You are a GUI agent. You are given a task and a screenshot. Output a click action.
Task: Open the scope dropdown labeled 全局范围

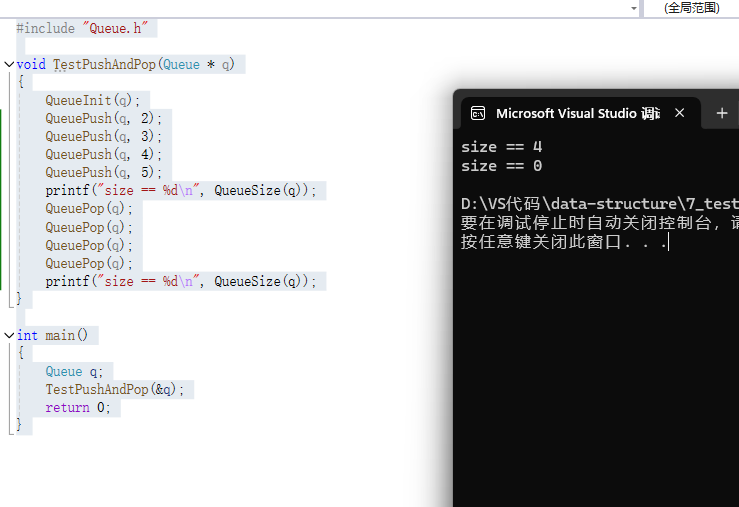691,8
